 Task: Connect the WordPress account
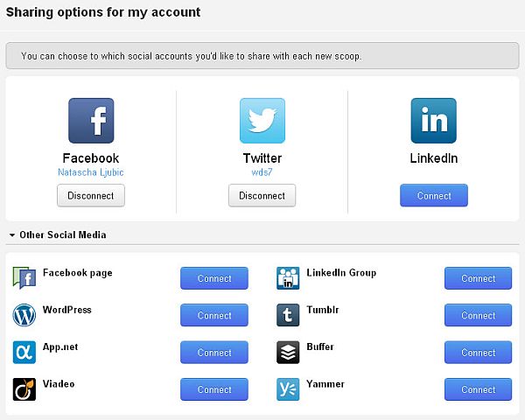(214, 315)
